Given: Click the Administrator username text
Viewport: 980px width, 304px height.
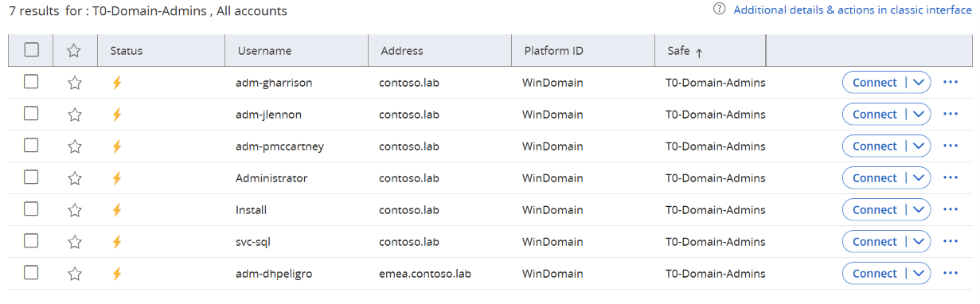Looking at the screenshot, I should 271,178.
